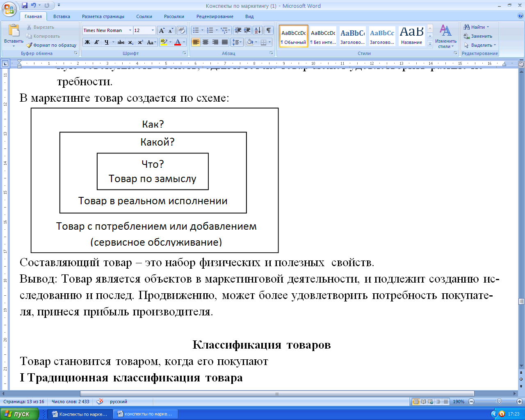The image size is (525, 420).
Task: Switch to Web Layout view icon
Action: click(x=431, y=402)
